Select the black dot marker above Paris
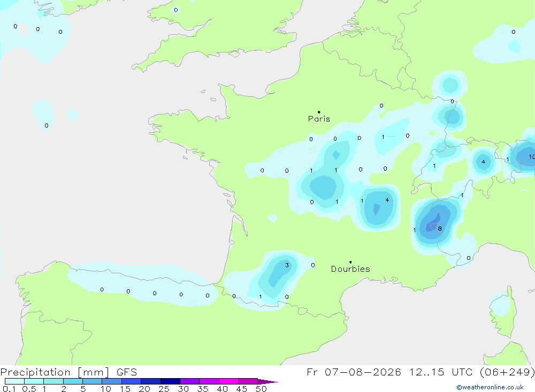 [319, 112]
